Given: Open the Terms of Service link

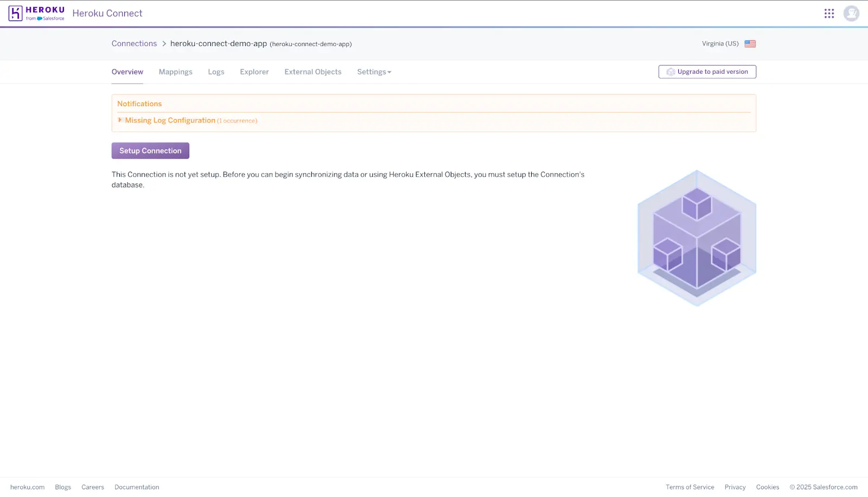Looking at the screenshot, I should (x=690, y=487).
